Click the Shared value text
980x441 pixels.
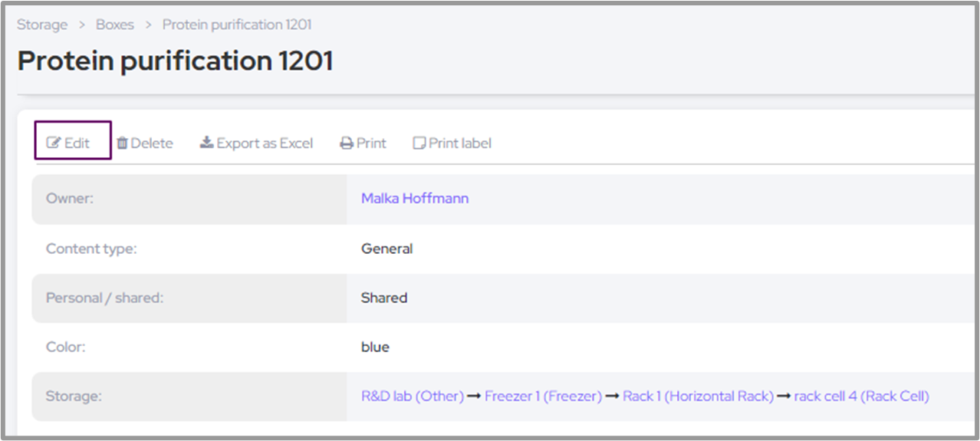(384, 298)
